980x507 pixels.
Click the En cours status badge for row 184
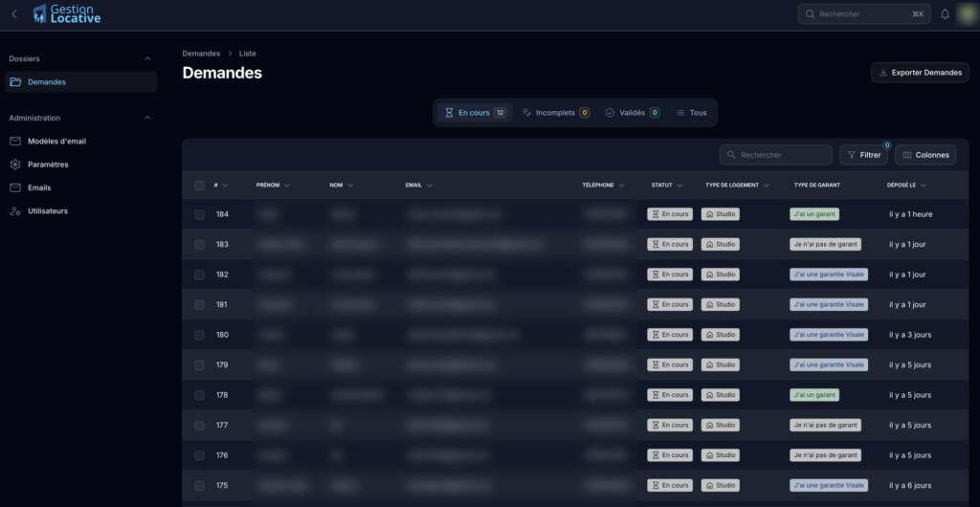coord(670,214)
